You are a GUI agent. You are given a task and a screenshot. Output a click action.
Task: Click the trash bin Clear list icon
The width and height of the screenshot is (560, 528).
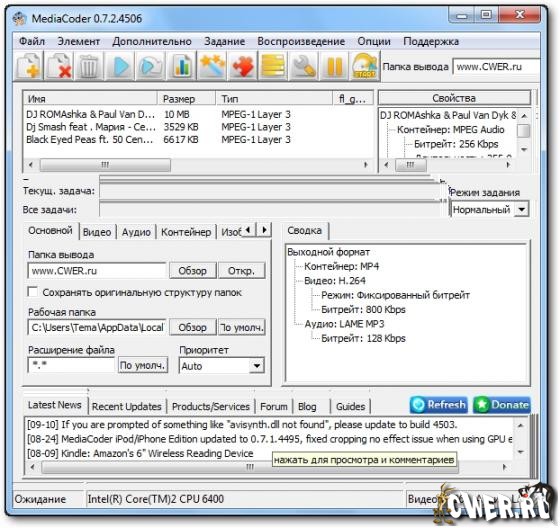[x=89, y=66]
